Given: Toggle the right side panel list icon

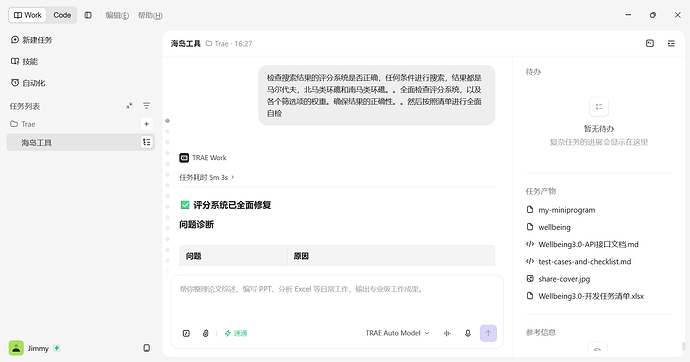Looking at the screenshot, I should coord(671,43).
